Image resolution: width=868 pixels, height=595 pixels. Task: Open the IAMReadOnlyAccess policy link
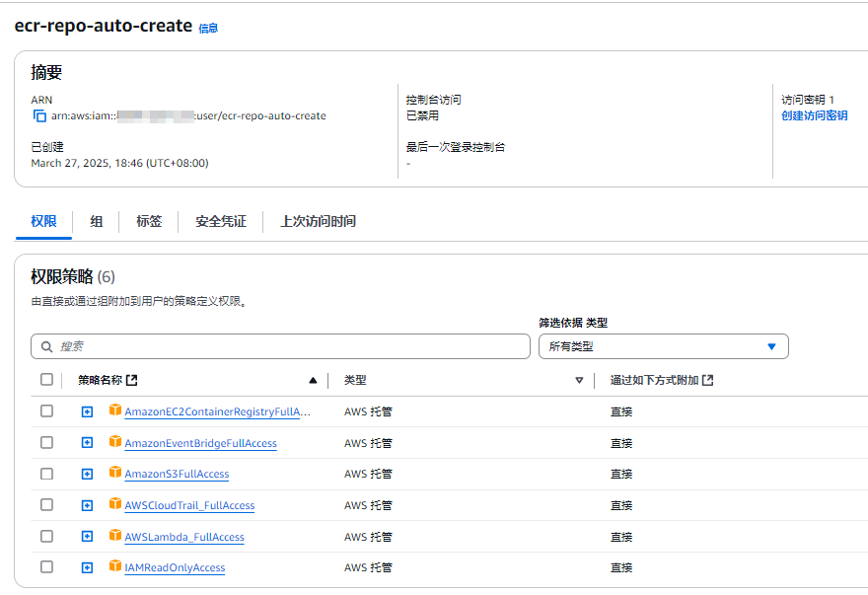(x=175, y=567)
